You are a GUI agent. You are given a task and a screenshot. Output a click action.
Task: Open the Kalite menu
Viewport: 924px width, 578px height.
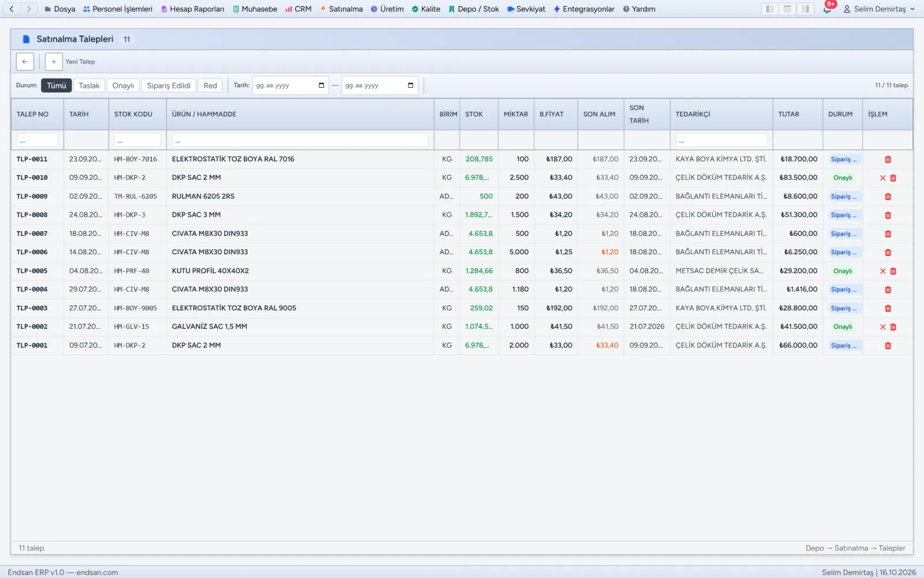coord(426,9)
